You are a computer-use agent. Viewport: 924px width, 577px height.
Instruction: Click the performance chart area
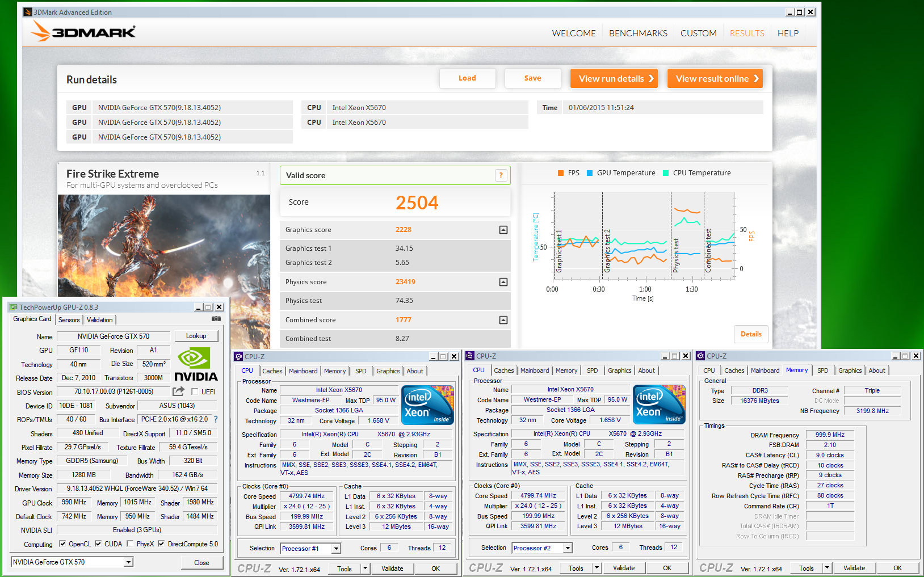coord(644,235)
